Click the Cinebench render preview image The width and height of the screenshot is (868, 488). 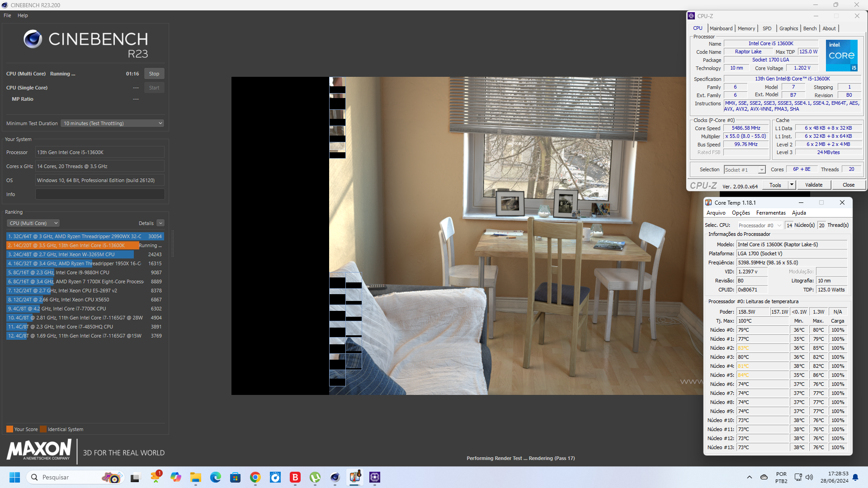click(467, 235)
